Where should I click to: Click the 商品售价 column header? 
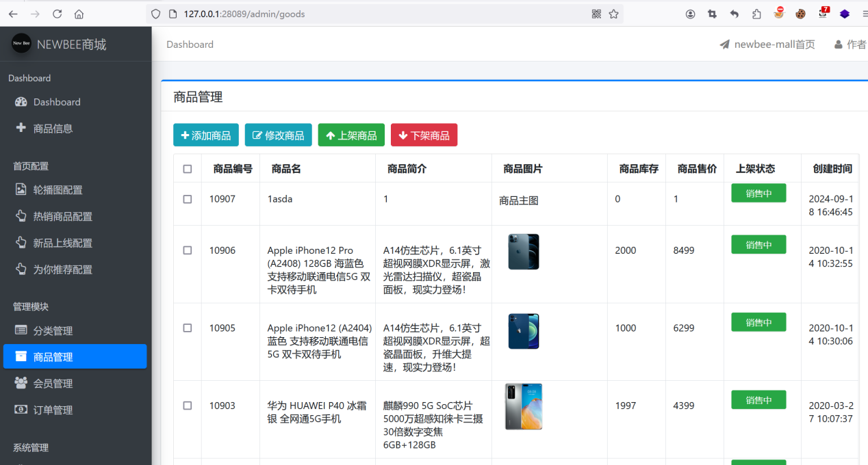point(698,169)
